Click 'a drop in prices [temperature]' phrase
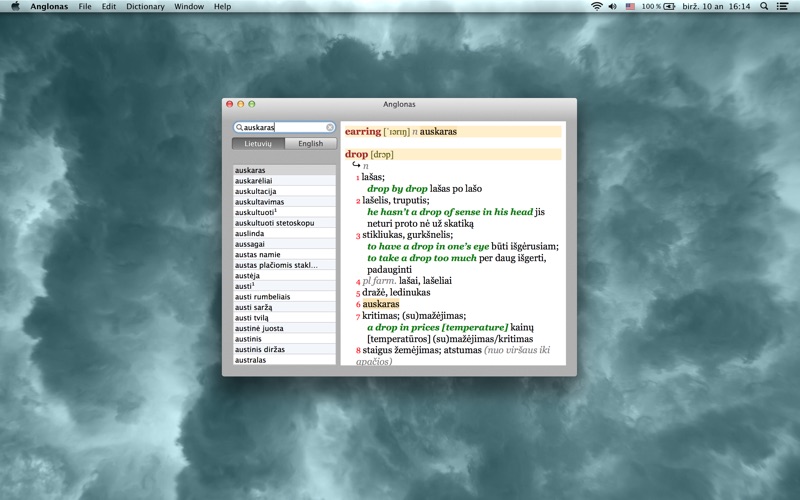800x500 pixels. 438,328
